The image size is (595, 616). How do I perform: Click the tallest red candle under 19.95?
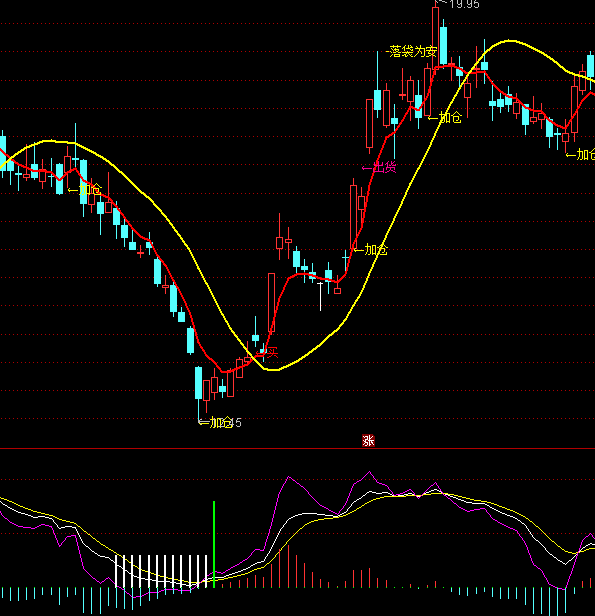coord(435,37)
